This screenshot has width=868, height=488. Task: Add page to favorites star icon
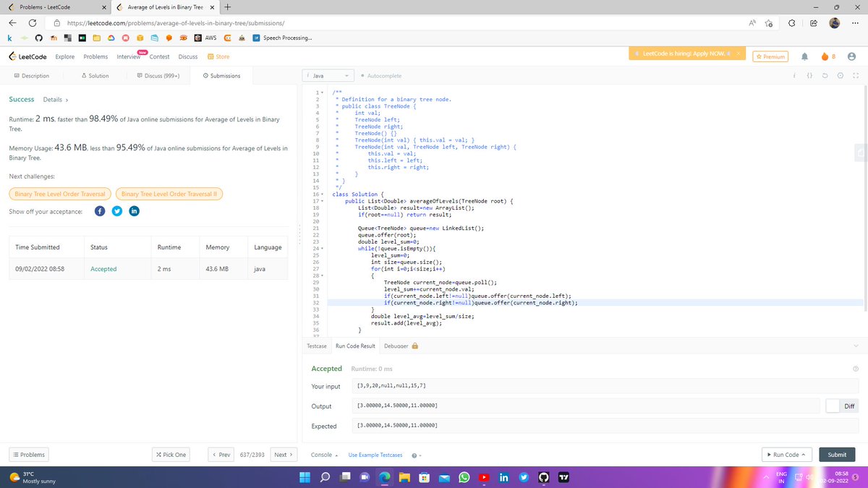[x=768, y=23]
